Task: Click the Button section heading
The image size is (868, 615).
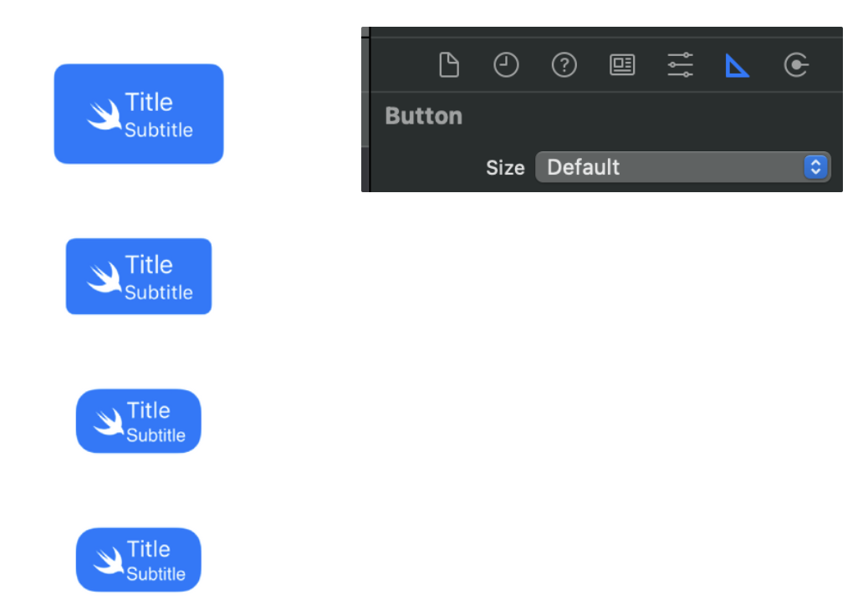Action: click(x=423, y=116)
